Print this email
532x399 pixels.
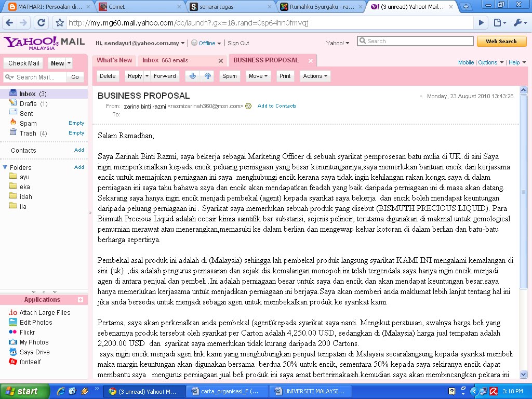285,76
